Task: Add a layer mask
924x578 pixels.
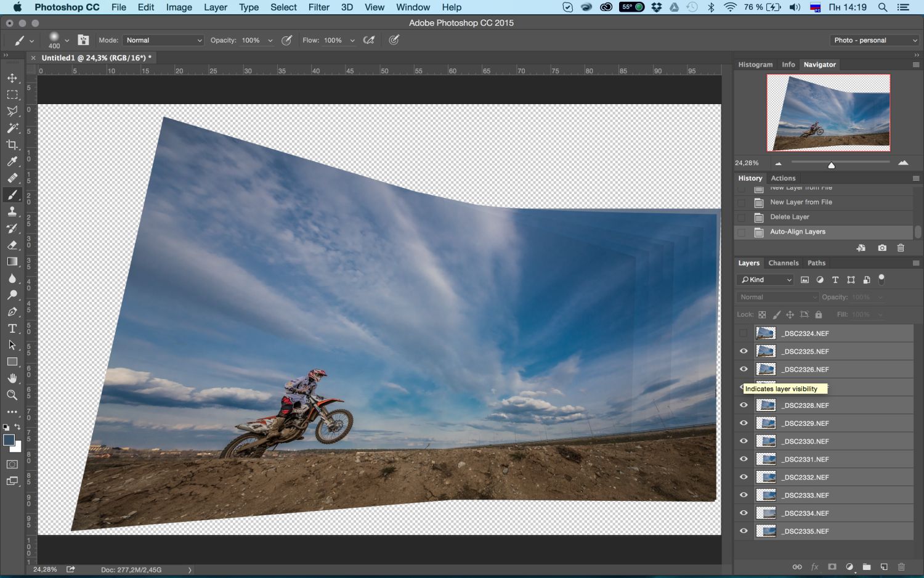Action: (x=832, y=567)
